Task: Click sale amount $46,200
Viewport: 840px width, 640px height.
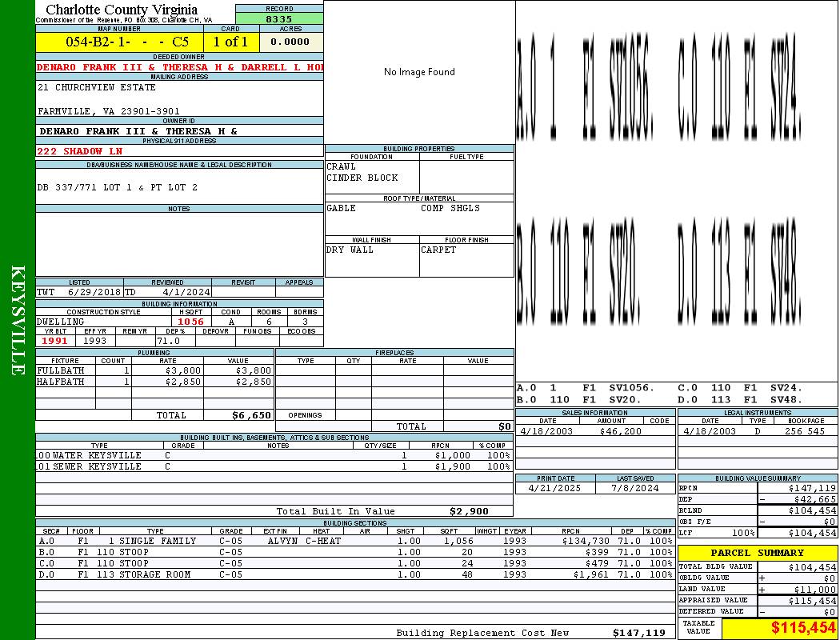Action: (x=620, y=431)
